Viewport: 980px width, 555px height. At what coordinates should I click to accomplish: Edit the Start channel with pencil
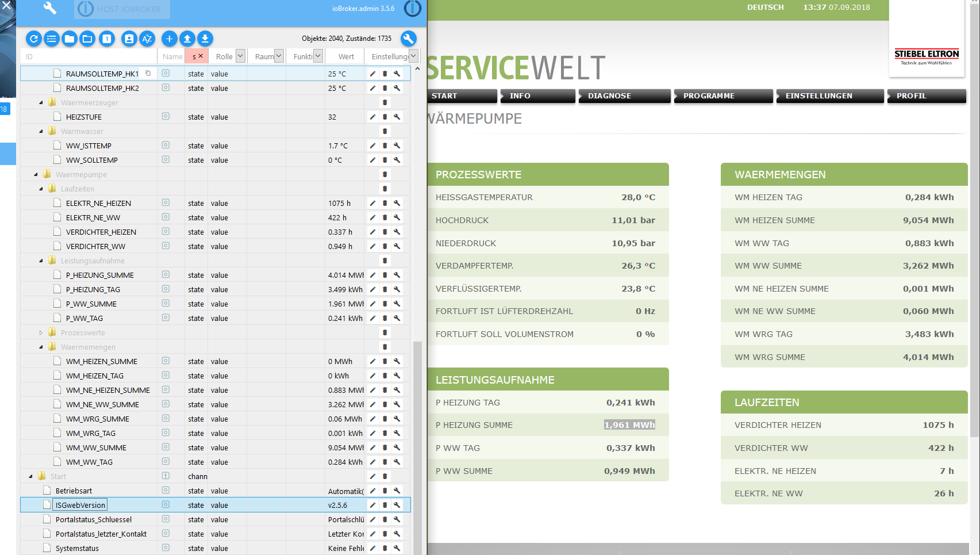[372, 476]
